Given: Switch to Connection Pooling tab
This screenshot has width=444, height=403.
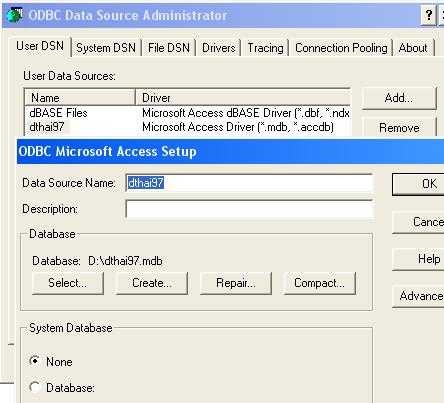Looking at the screenshot, I should (341, 48).
